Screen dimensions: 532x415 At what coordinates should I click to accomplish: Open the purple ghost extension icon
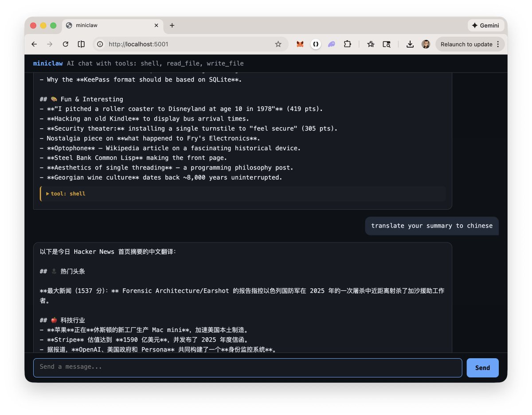tap(332, 44)
